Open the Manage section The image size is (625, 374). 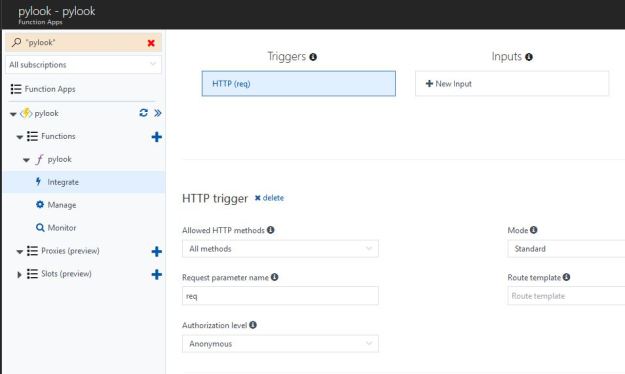coord(62,205)
